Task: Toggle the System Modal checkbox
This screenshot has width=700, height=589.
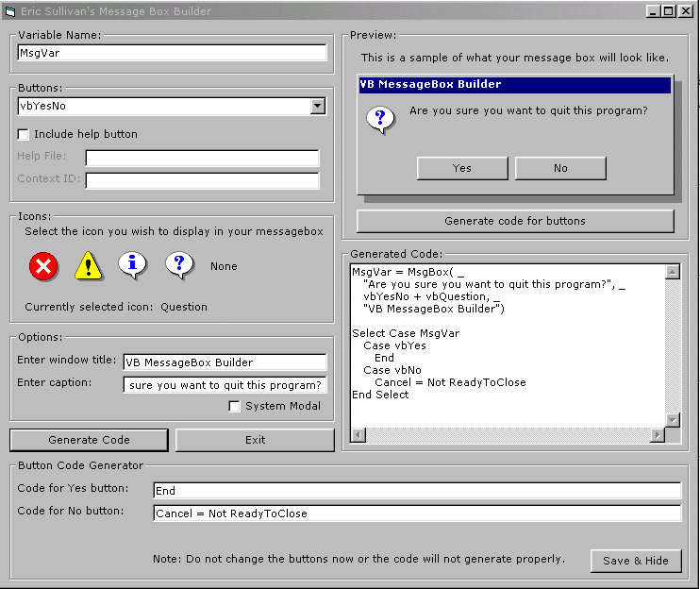Action: pyautogui.click(x=235, y=406)
